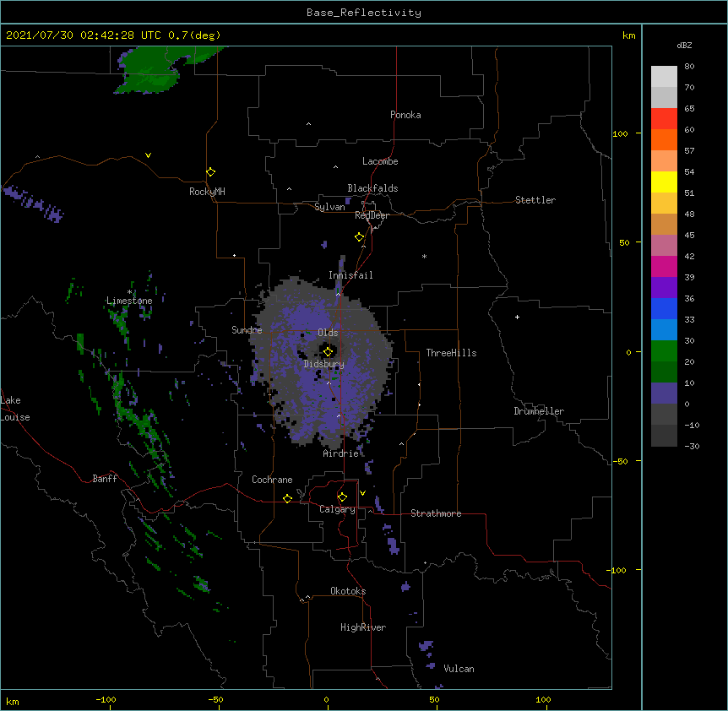Click the HighRiver city label
Image resolution: width=728 pixels, height=711 pixels.
(363, 627)
